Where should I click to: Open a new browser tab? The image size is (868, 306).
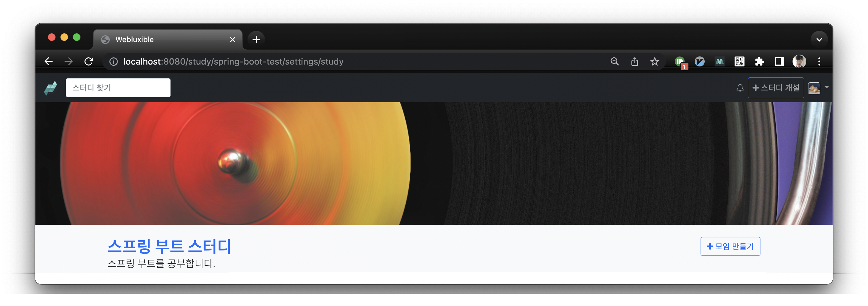256,39
